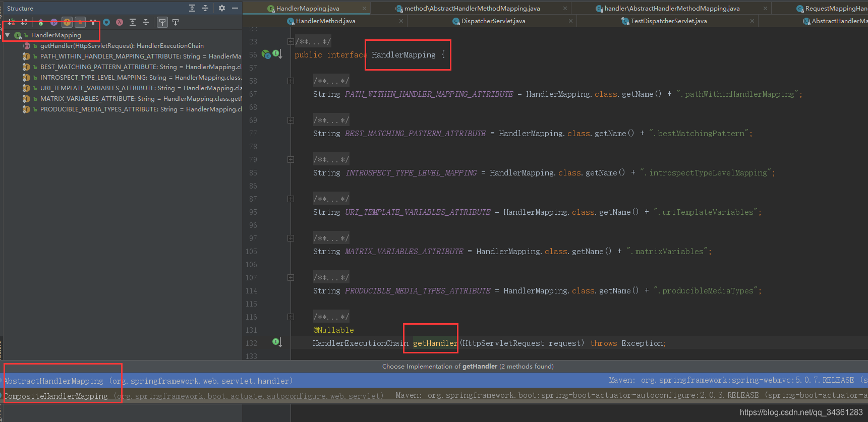Close the handler\AbstractHandlerMethodMapping.java tab

(x=765, y=8)
